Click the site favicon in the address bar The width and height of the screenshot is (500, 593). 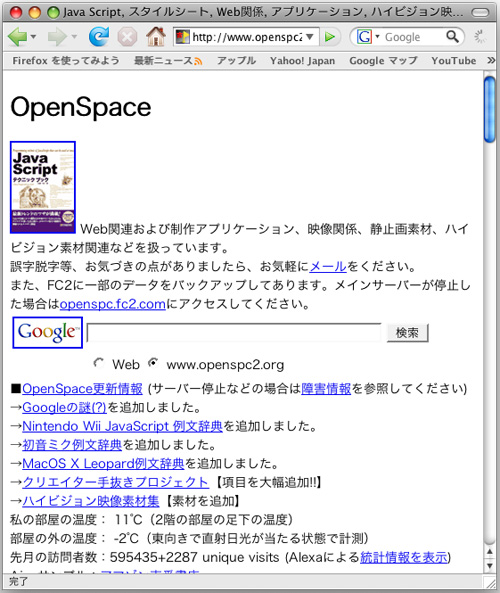182,37
